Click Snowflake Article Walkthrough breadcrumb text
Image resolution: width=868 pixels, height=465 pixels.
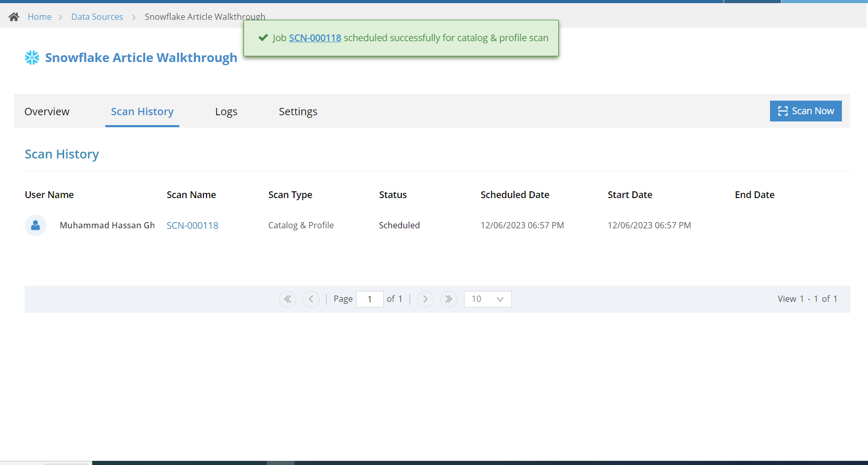pos(205,17)
